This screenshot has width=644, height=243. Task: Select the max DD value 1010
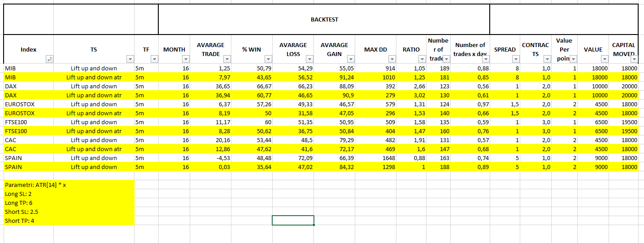(x=375, y=77)
